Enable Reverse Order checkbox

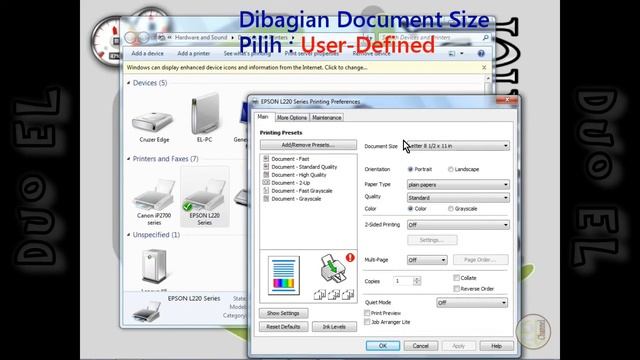[456, 289]
